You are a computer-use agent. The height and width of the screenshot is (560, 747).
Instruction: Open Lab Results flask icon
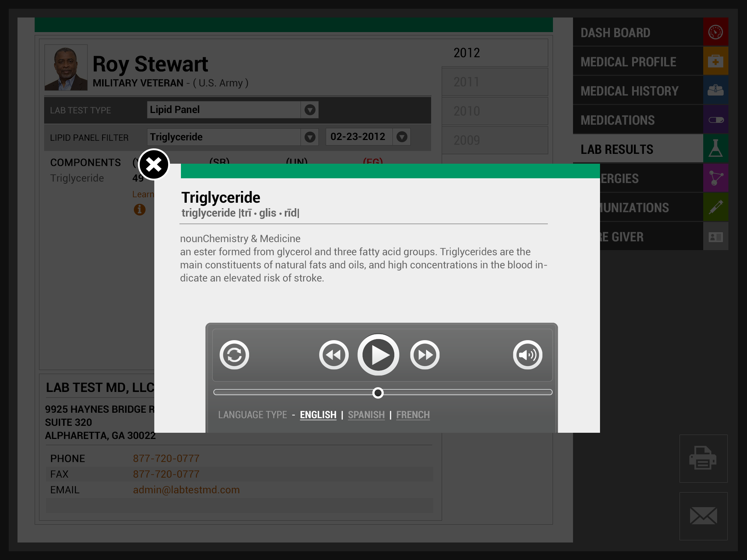click(715, 149)
